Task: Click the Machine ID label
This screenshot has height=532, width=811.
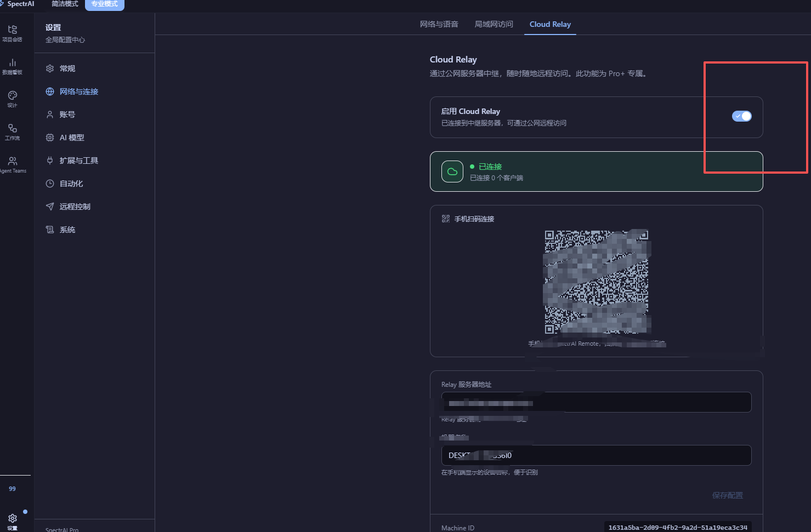Action: click(458, 528)
